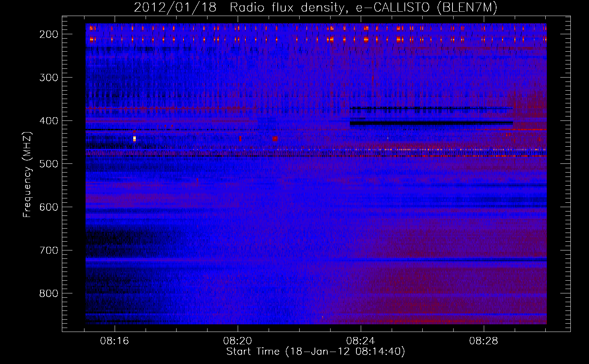Click the 800 frequency tick label
589x364 pixels.
pyautogui.click(x=49, y=294)
